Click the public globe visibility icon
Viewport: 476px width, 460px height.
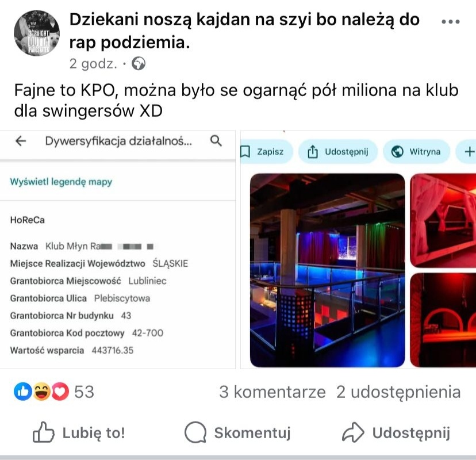tap(139, 64)
